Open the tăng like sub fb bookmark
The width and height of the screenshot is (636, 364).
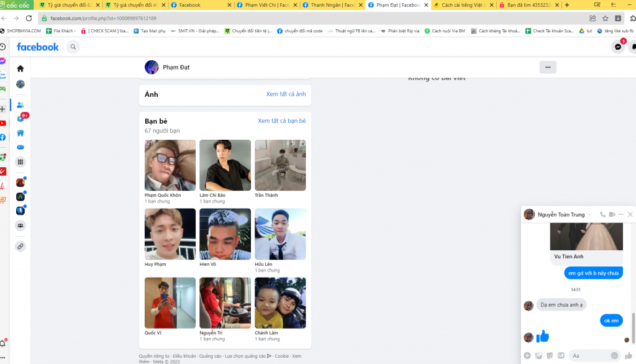(x=615, y=31)
